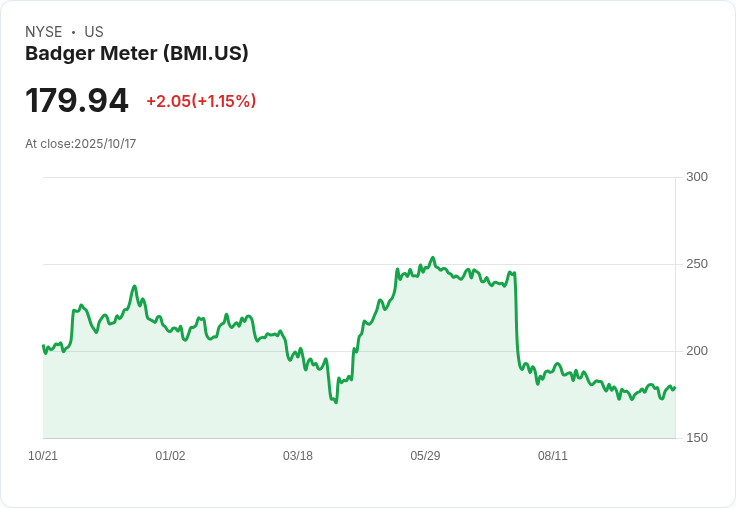
Task: Click the Badger Meter (BMI.US) title
Action: 136,54
